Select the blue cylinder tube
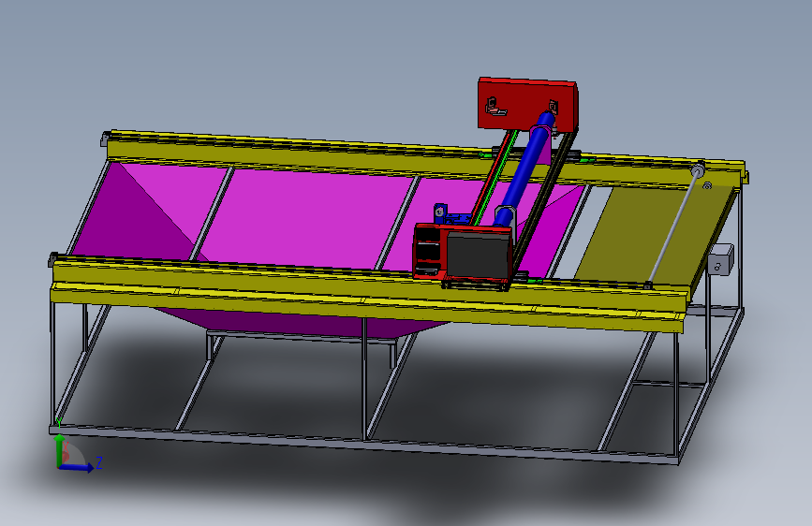This screenshot has height=526, width=812. pyautogui.click(x=524, y=169)
